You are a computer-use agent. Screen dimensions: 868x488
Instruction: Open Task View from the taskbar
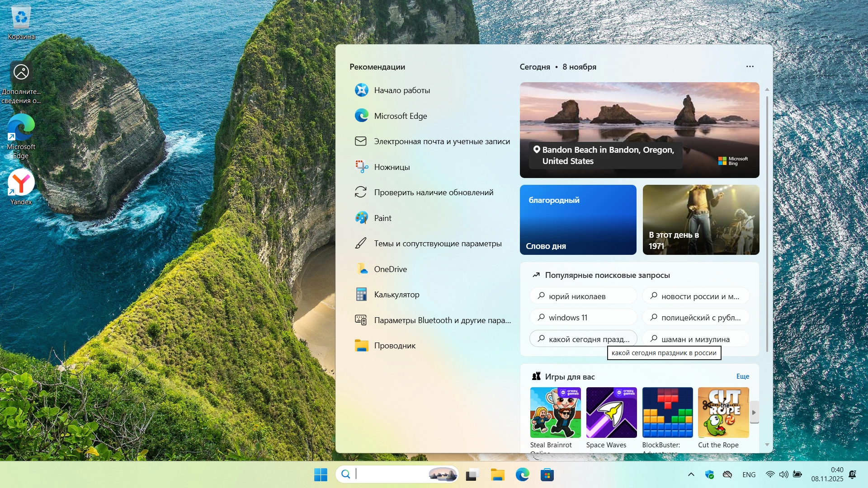(472, 475)
